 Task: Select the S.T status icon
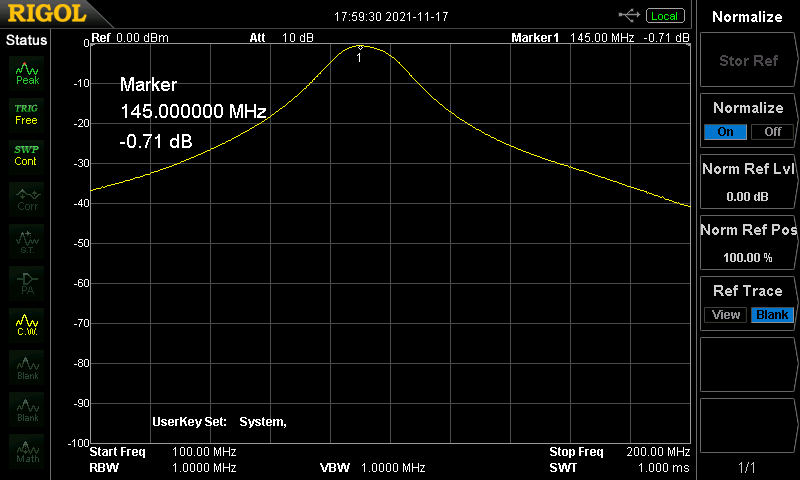(27, 239)
